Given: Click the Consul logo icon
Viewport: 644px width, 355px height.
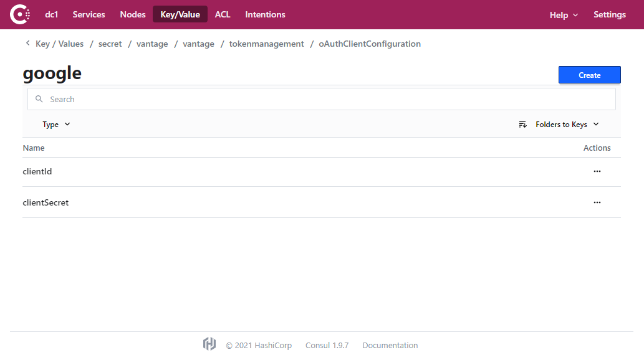Looking at the screenshot, I should [x=20, y=14].
